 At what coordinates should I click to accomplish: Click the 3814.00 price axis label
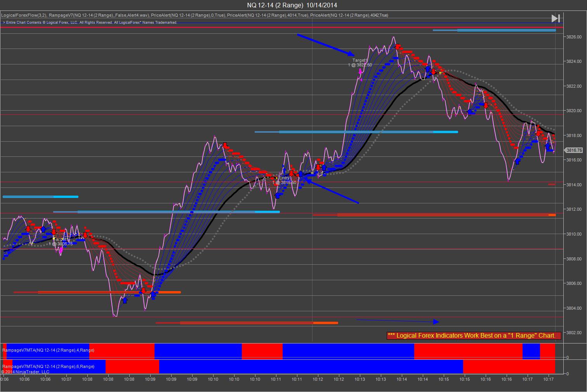[x=574, y=185]
